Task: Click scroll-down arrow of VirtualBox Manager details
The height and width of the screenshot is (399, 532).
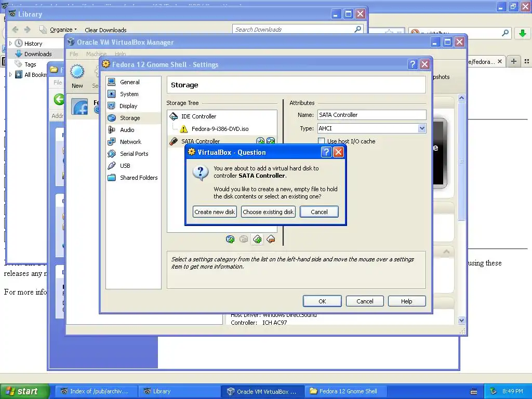Action: tap(461, 320)
